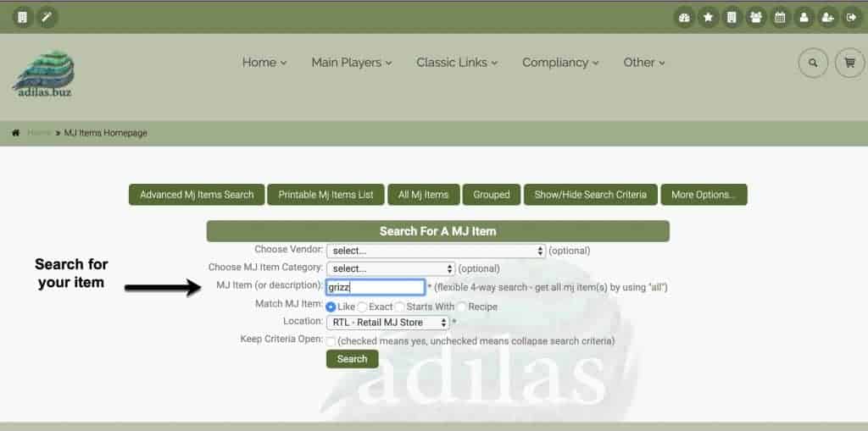Expand the Main Players menu
The image size is (868, 431).
click(352, 63)
